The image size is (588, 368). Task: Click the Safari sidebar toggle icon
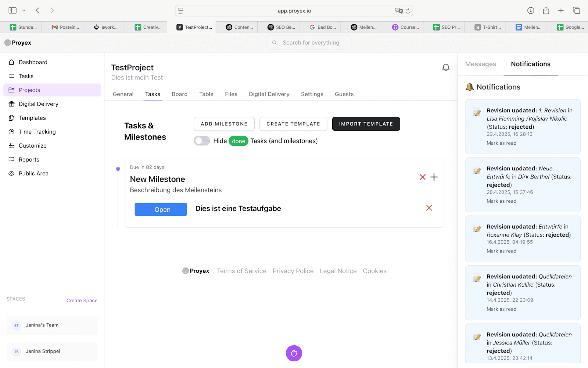(x=12, y=10)
